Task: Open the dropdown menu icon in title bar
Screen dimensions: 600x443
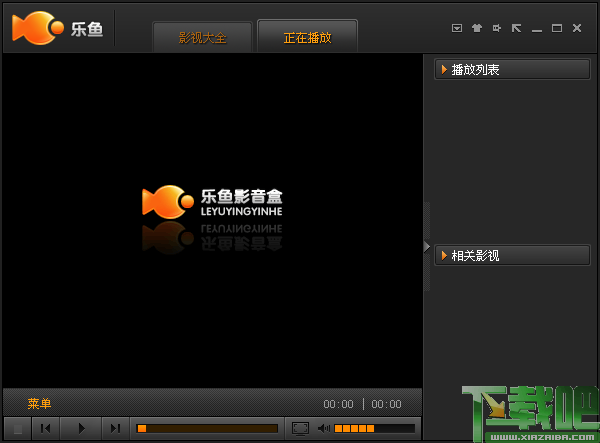Action: (x=457, y=28)
